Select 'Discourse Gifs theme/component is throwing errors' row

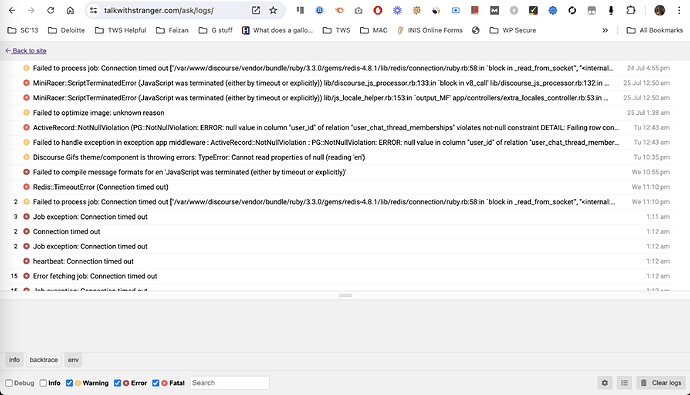tap(339, 157)
